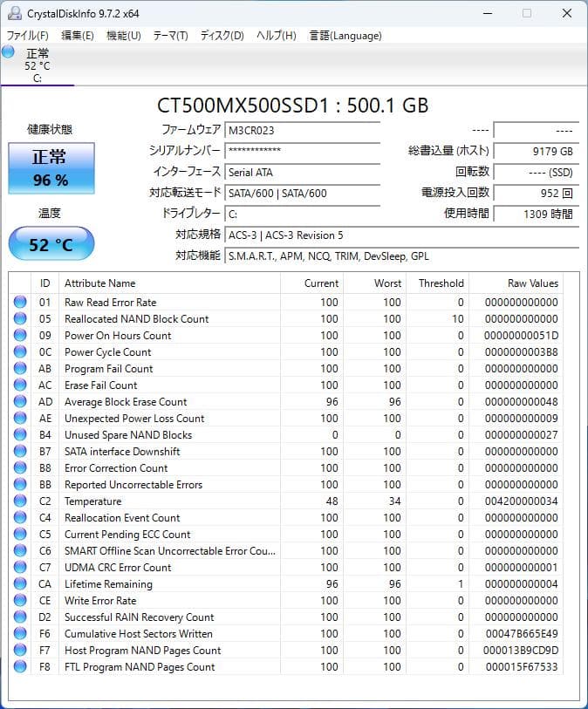Open the 機能(U) menu
This screenshot has height=709, width=588.
[124, 35]
